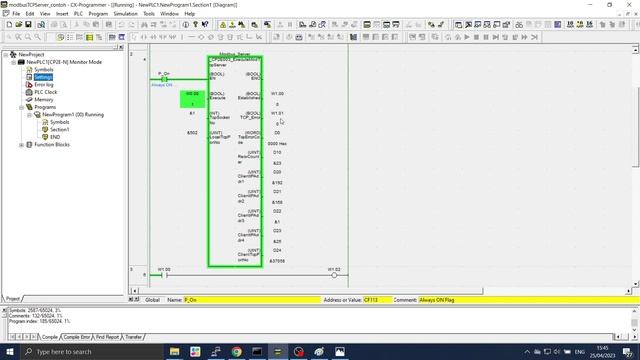Image resolution: width=640 pixels, height=360 pixels.
Task: Switch to the Compile Error tab
Action: click(77, 337)
